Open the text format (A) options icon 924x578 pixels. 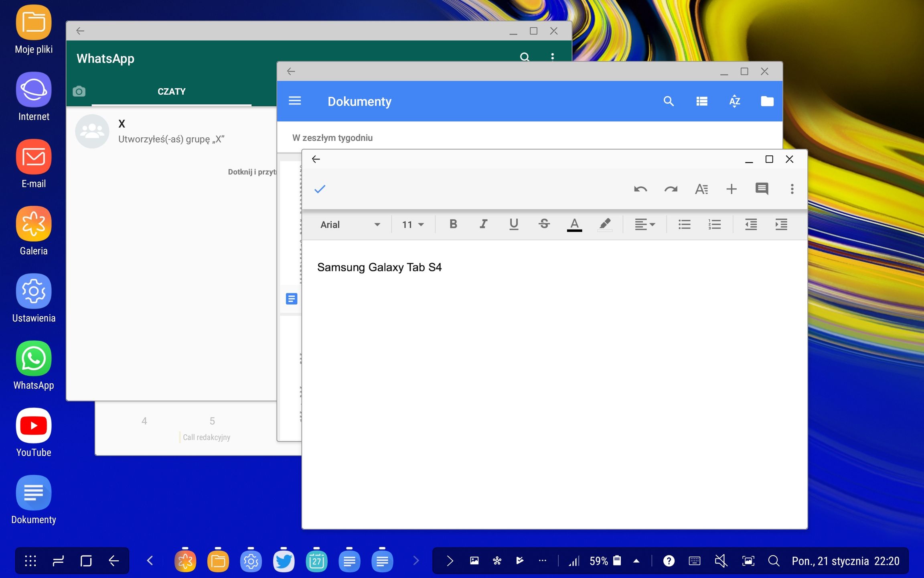pos(701,189)
